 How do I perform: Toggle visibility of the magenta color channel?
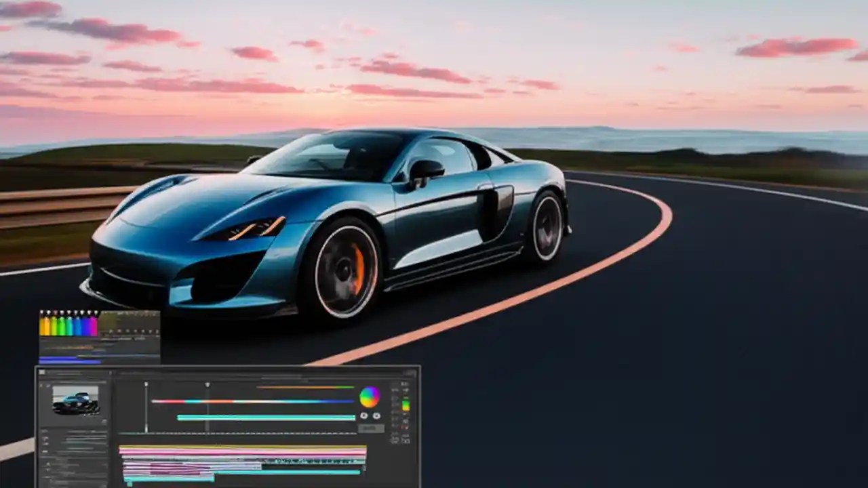point(96,312)
